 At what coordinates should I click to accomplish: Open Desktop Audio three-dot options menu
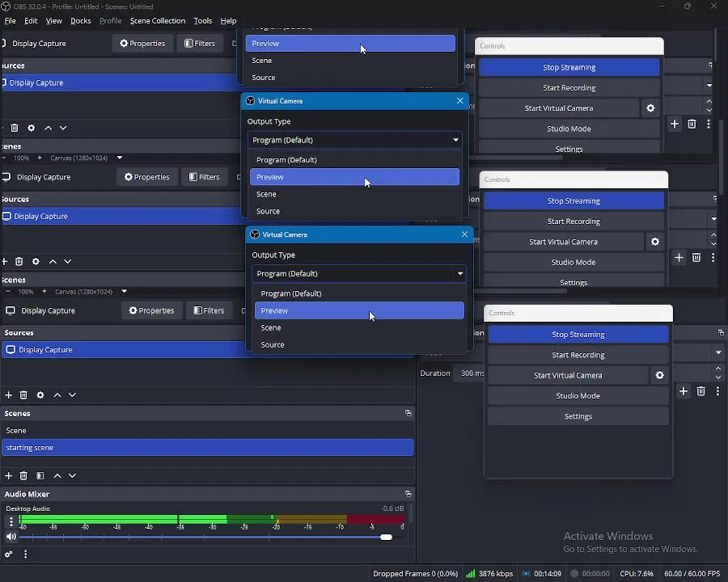(11, 521)
